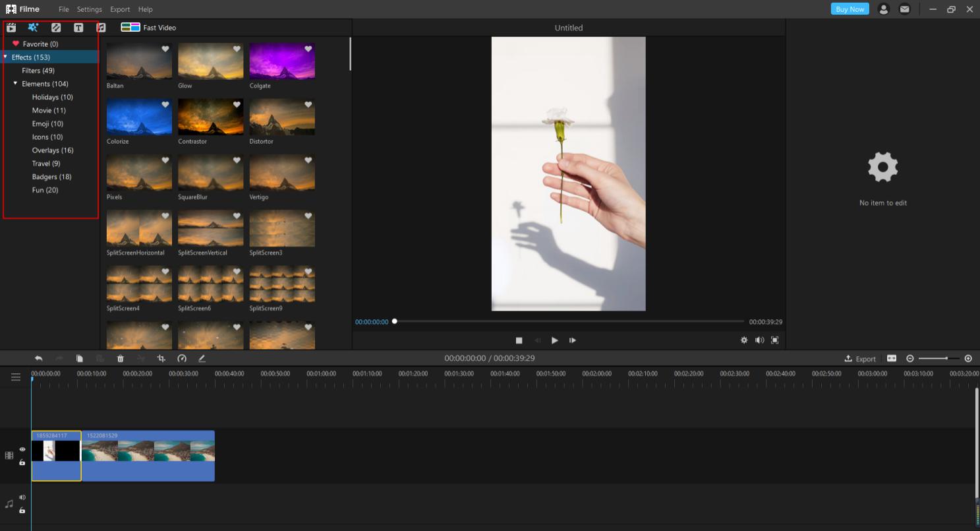Collapse the Elements (104) tree arrow
Image resolution: width=980 pixels, height=531 pixels.
coord(16,84)
